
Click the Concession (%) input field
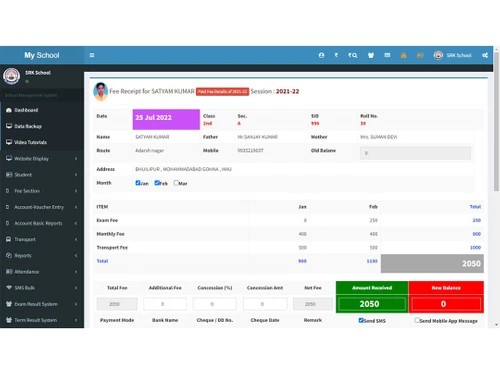[215, 304]
